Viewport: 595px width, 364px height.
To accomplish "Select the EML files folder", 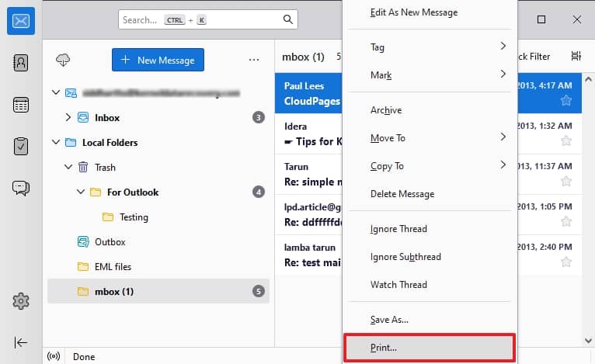I will pos(158,266).
